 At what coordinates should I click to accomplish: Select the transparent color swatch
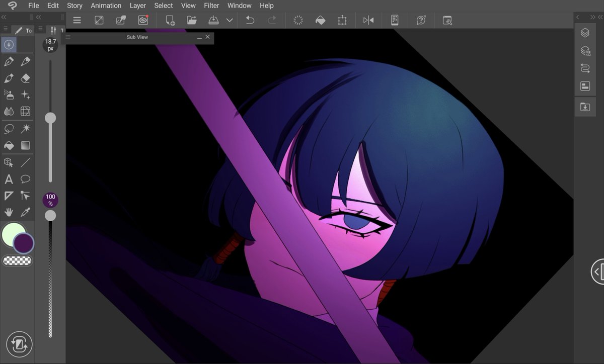point(17,260)
